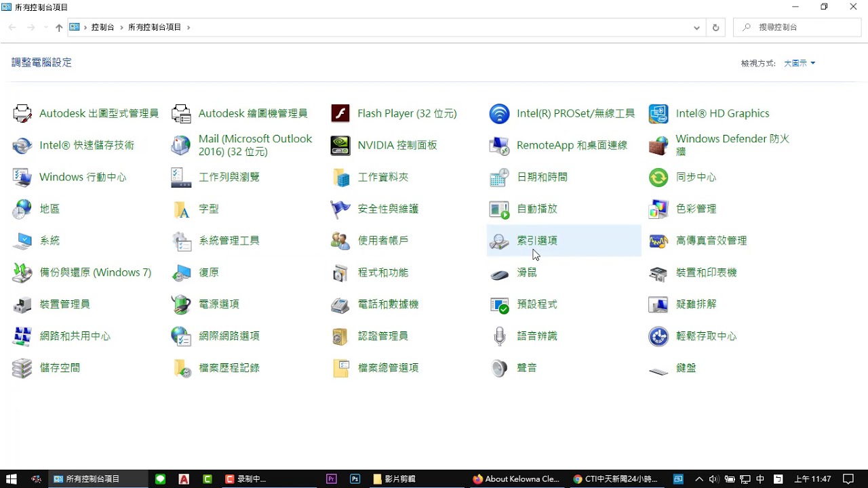Click the 搜尋控制台 search field
868x488 pixels.
point(797,28)
